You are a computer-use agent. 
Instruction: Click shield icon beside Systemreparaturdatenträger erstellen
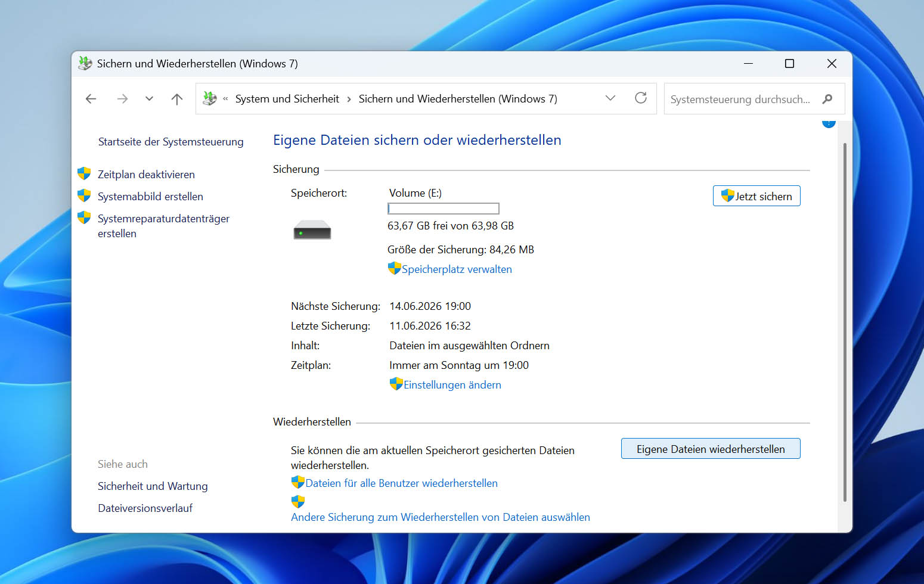point(84,218)
